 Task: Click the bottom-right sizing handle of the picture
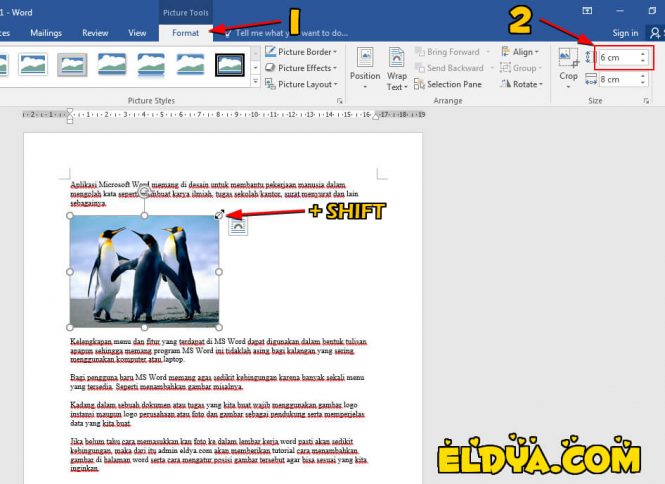[219, 327]
